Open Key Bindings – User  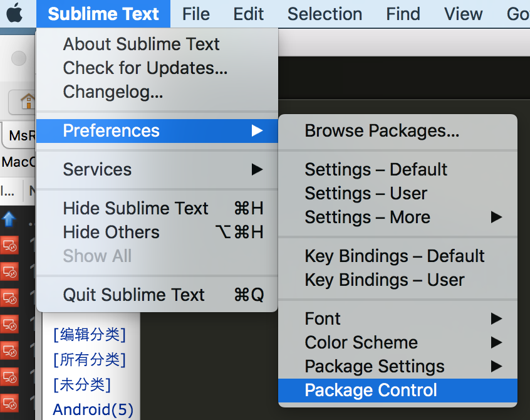(x=397, y=280)
